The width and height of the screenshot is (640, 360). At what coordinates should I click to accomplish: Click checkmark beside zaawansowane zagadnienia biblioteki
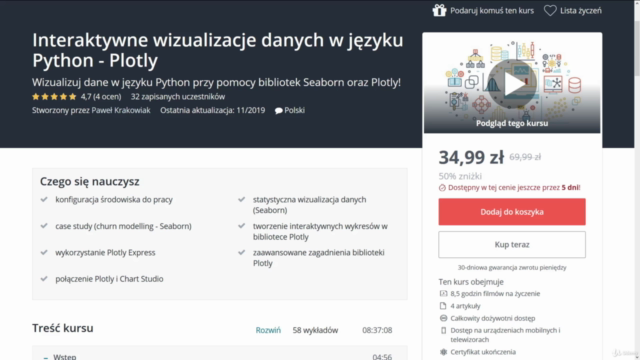[x=242, y=252]
